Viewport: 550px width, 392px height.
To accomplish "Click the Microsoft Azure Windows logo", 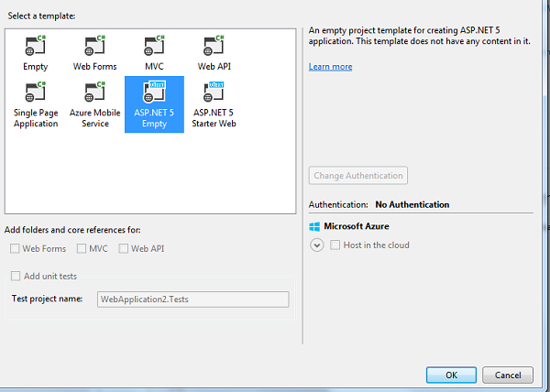I will 314,226.
